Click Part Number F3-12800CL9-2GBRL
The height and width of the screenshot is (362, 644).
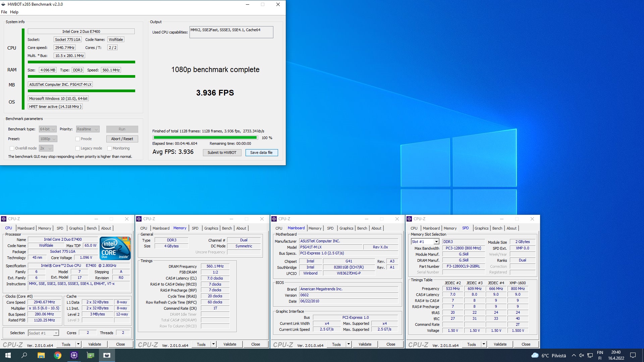coord(463,266)
